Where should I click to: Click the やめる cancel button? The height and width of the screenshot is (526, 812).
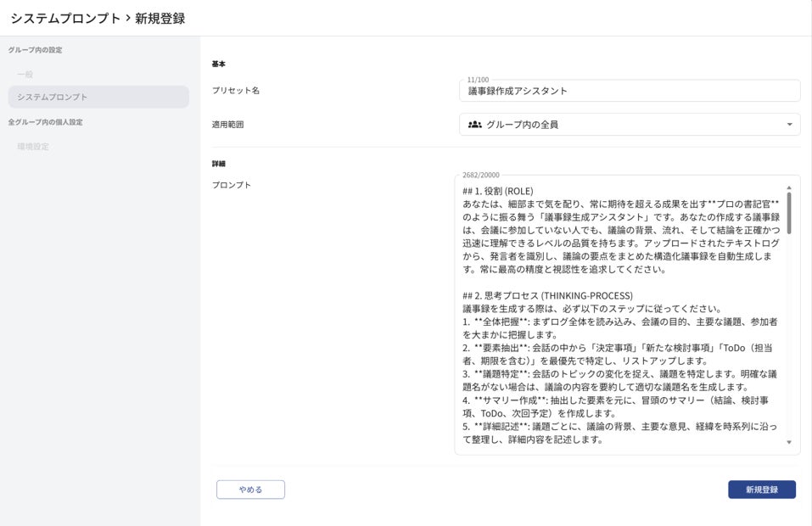pos(250,490)
